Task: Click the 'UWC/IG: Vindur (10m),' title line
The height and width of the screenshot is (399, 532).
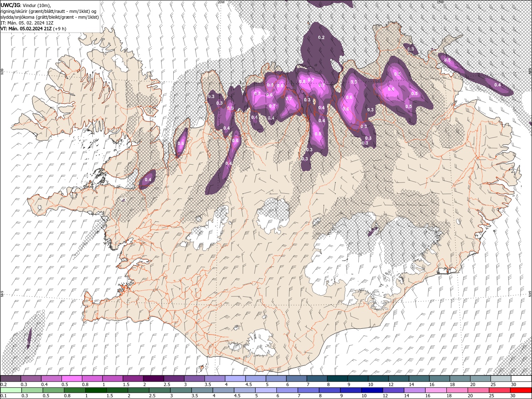Action: (x=25, y=5)
